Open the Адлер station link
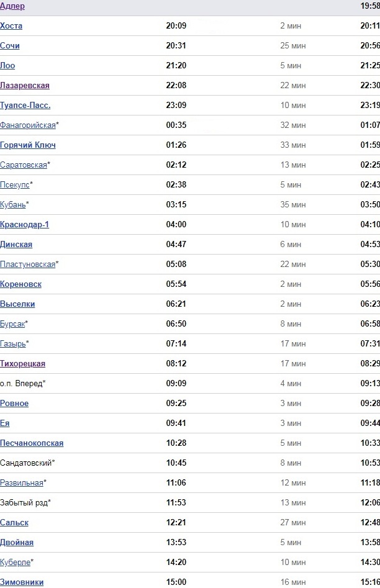380x588 pixels. coord(12,6)
